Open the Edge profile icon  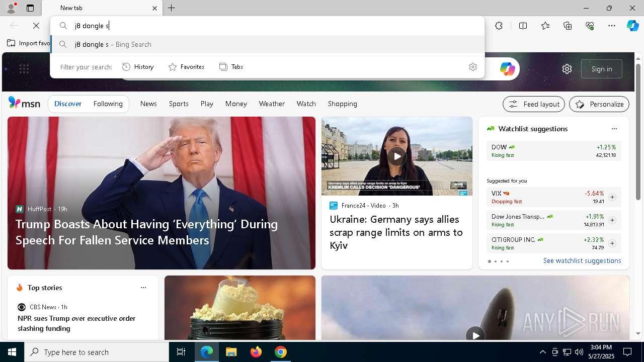[x=11, y=8]
